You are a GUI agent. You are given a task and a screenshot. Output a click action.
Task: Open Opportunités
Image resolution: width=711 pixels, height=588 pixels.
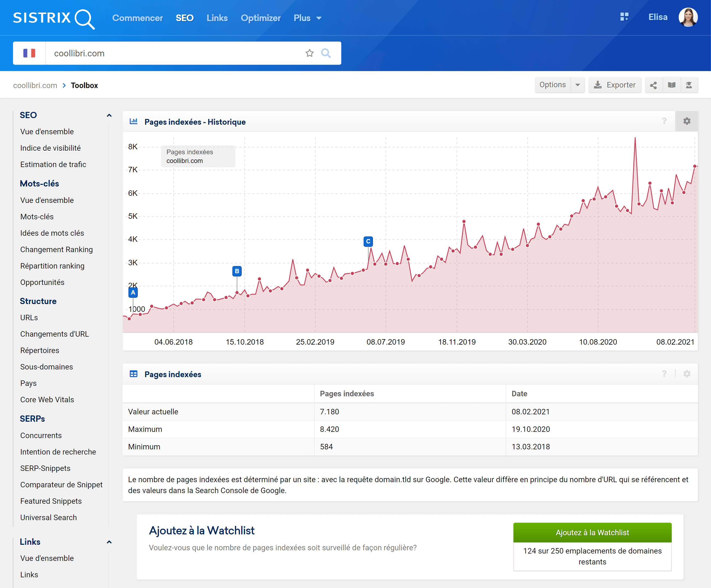[x=42, y=282]
